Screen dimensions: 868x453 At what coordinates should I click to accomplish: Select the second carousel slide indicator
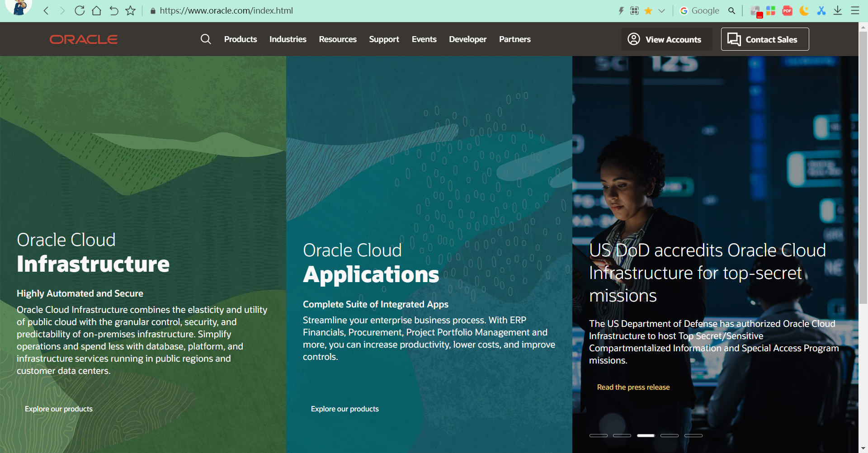(x=622, y=435)
